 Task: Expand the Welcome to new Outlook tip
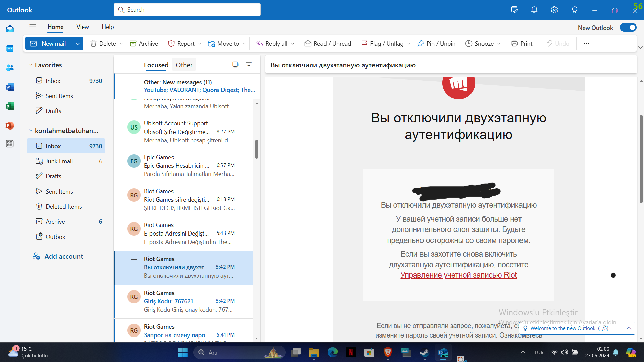(x=629, y=328)
